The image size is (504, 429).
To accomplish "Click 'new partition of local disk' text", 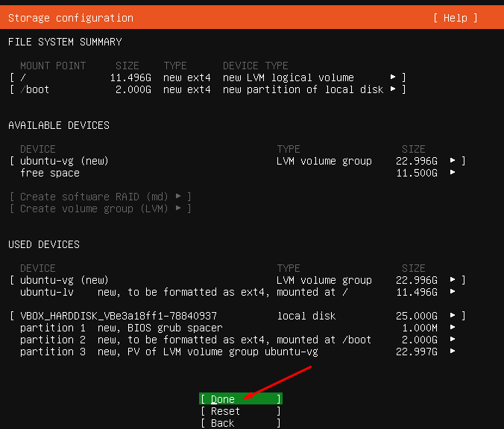I will pos(303,89).
